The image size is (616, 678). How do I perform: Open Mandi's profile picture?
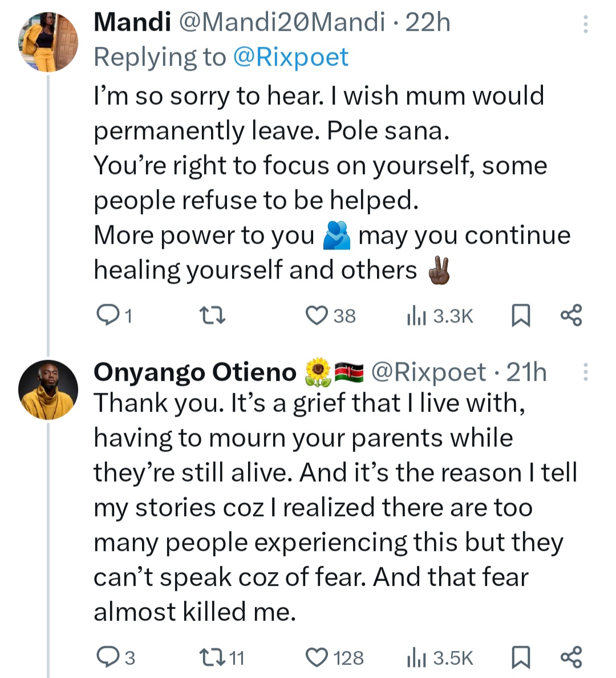click(x=48, y=42)
